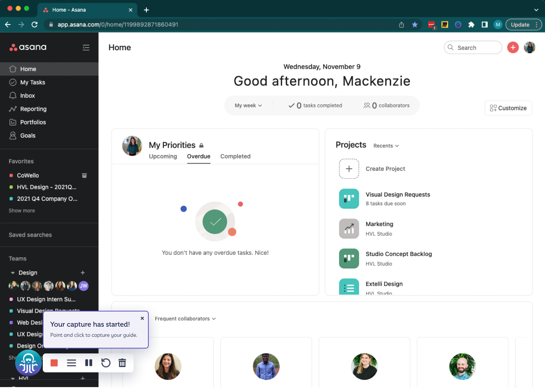Click the Create Project label
545x392 pixels.
click(385, 169)
